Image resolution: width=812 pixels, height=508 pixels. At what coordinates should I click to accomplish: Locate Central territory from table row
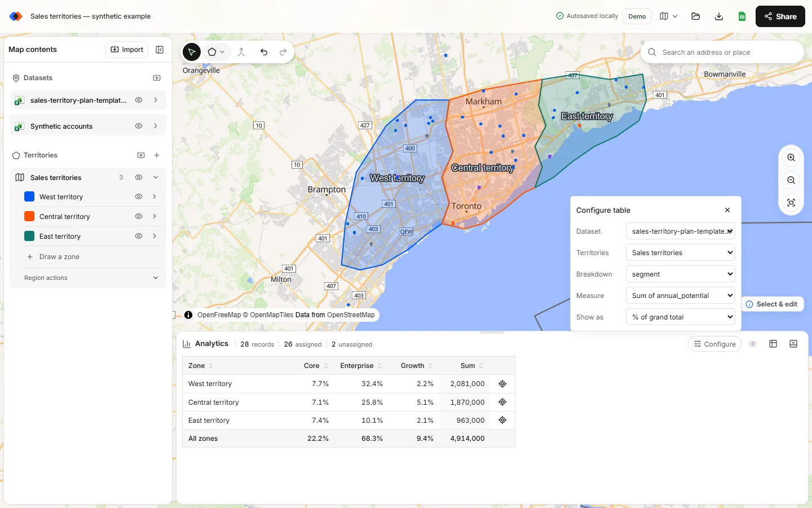502,402
